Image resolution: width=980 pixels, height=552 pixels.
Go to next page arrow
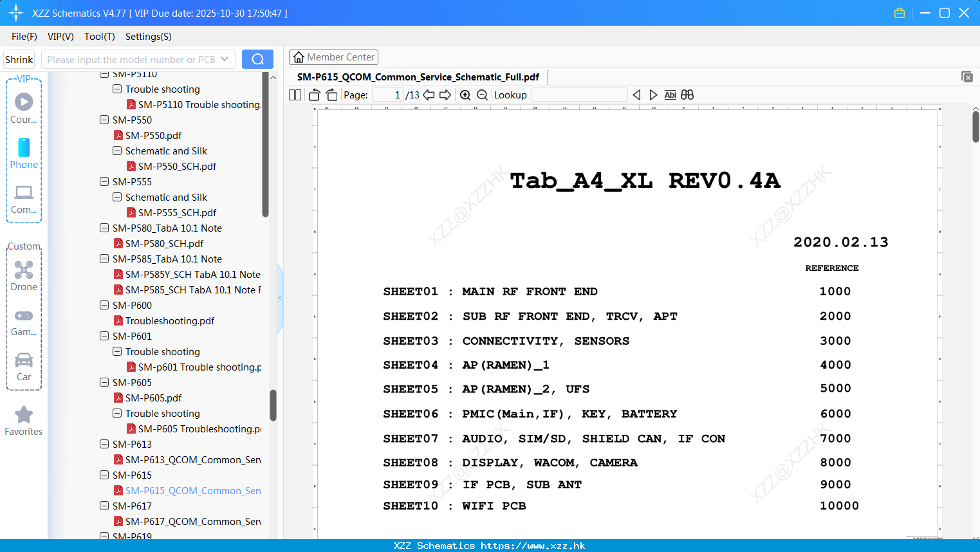click(x=445, y=95)
